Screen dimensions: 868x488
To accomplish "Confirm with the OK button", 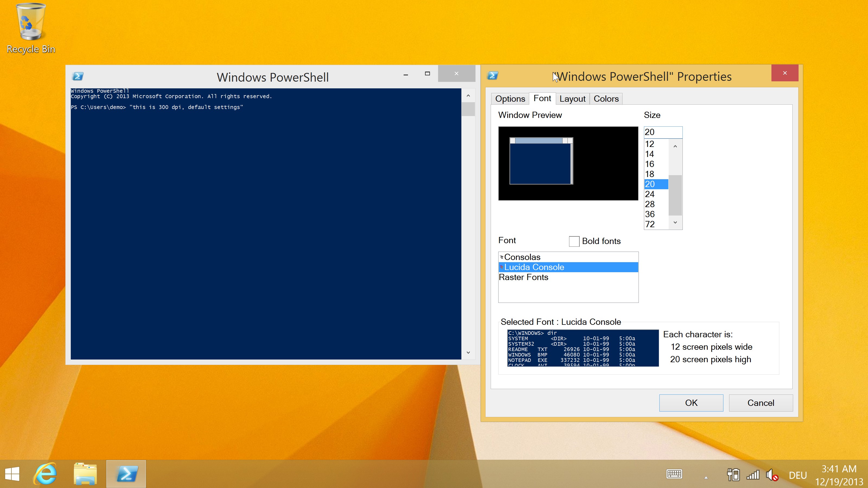I will coord(691,403).
